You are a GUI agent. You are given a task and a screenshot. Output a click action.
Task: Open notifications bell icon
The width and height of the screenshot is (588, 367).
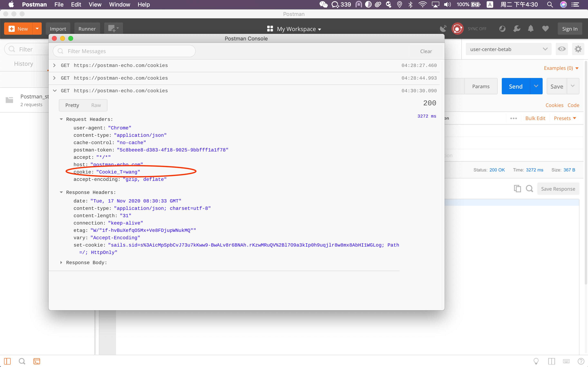tap(531, 29)
